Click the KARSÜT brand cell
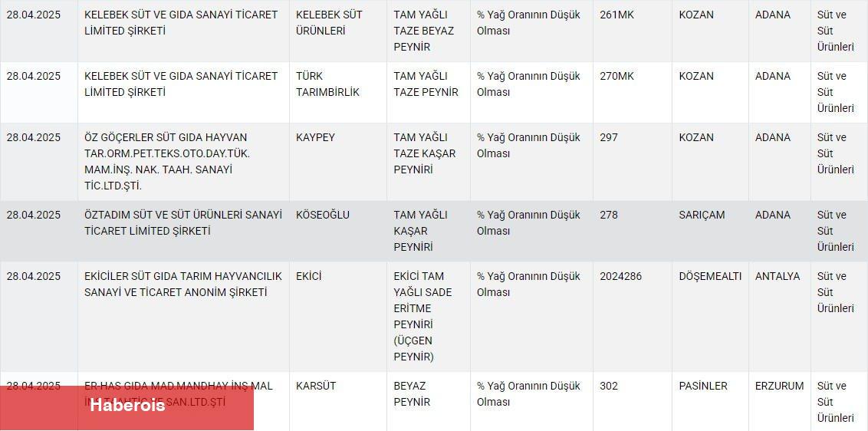Screen dimensions: 868x431 tap(316, 386)
